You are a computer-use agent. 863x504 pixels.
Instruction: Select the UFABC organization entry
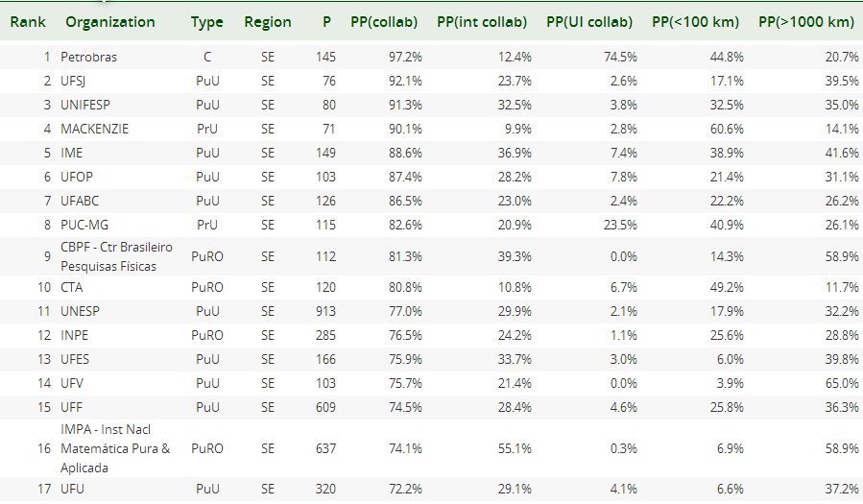(80, 201)
